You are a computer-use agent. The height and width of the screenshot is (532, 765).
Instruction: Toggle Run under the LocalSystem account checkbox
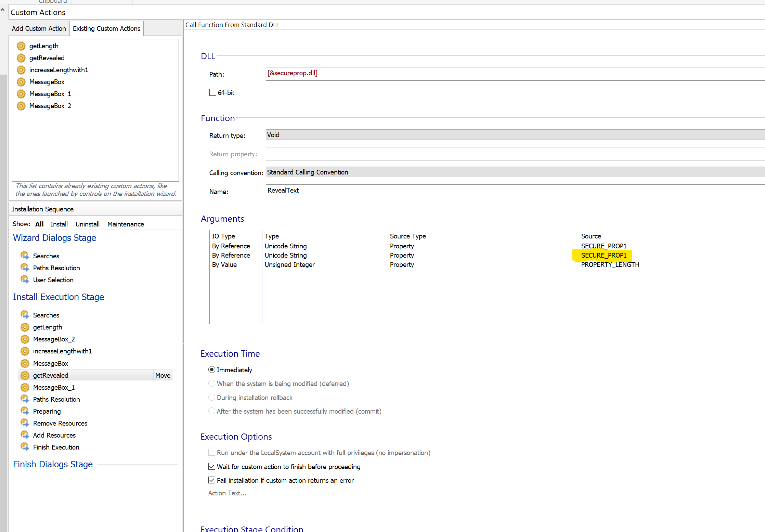tap(212, 452)
